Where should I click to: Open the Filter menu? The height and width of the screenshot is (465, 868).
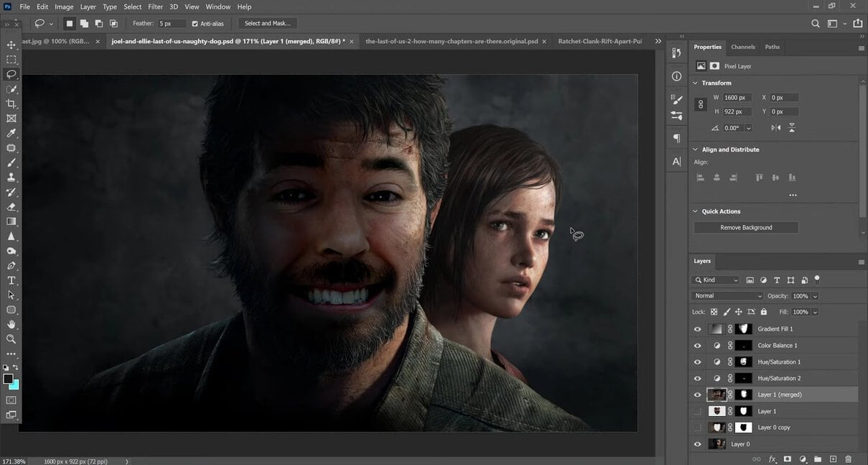tap(155, 6)
